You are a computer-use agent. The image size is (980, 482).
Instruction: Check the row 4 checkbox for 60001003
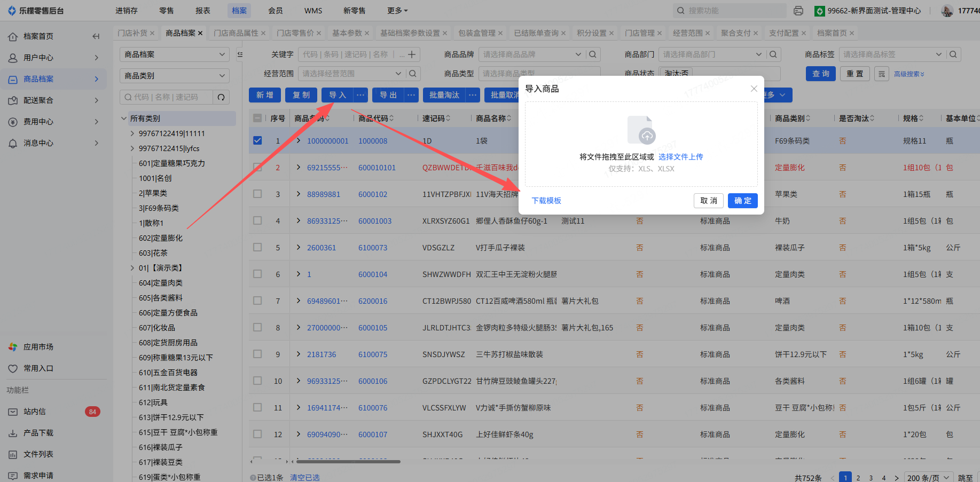(257, 220)
